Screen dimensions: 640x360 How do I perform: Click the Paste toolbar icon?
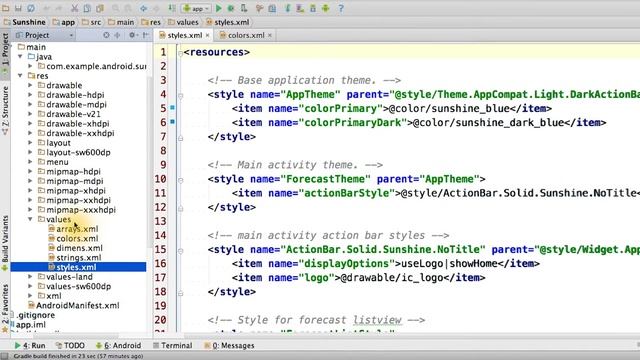(x=100, y=8)
